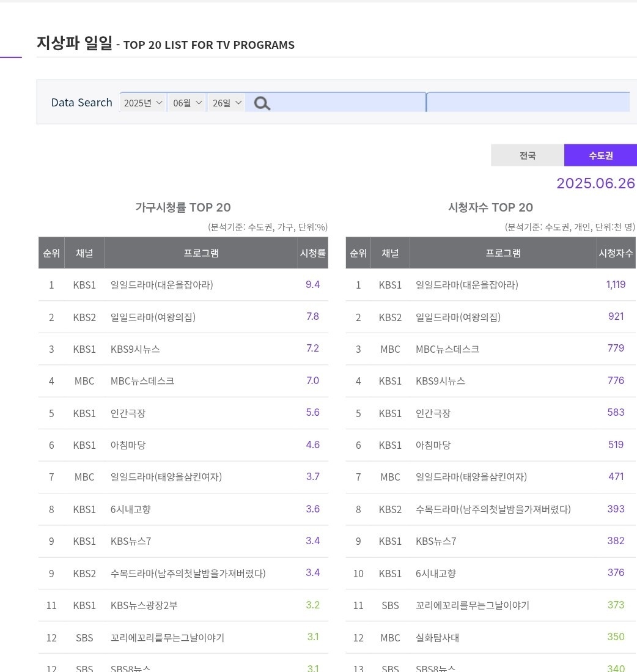Select KBS뉴스7 in 시청자수 table
The image size is (637, 672).
(436, 541)
